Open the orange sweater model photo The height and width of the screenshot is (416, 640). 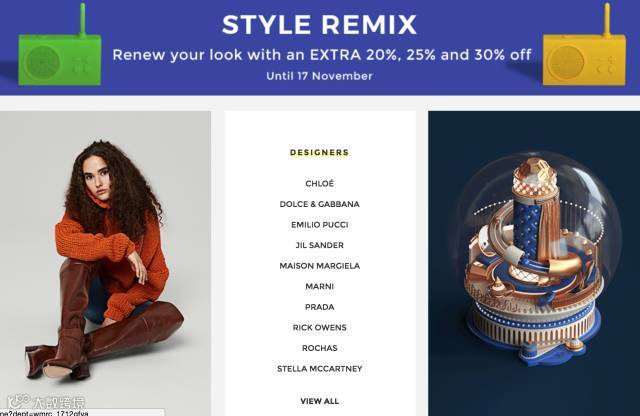105,263
